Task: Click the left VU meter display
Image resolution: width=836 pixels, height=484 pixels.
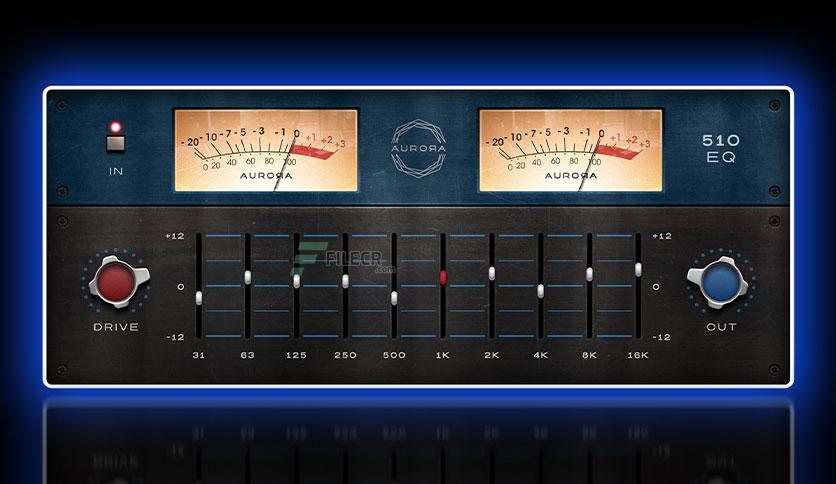Action: tap(266, 150)
